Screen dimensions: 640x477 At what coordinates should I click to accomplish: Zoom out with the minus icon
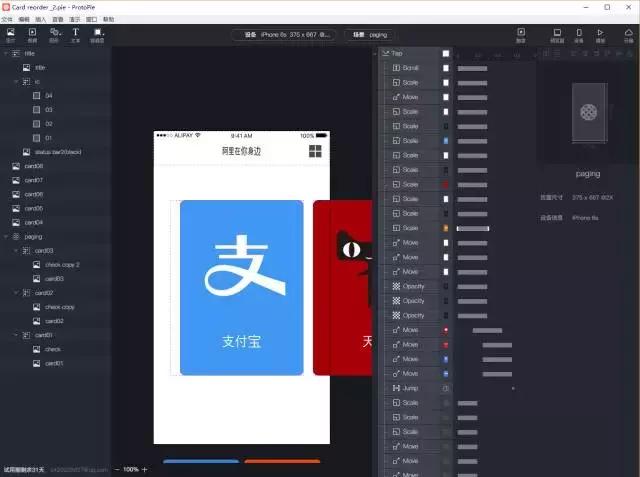[x=117, y=469]
